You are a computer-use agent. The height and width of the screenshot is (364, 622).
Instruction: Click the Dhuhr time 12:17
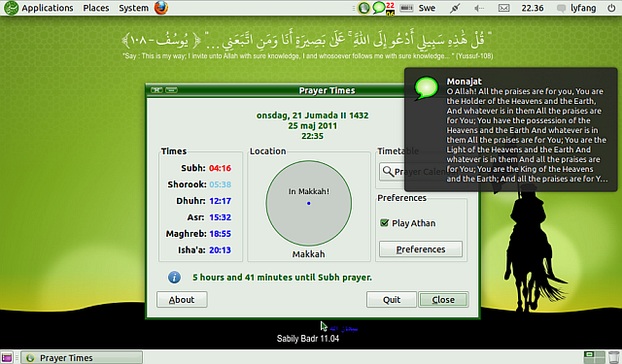[x=220, y=201]
